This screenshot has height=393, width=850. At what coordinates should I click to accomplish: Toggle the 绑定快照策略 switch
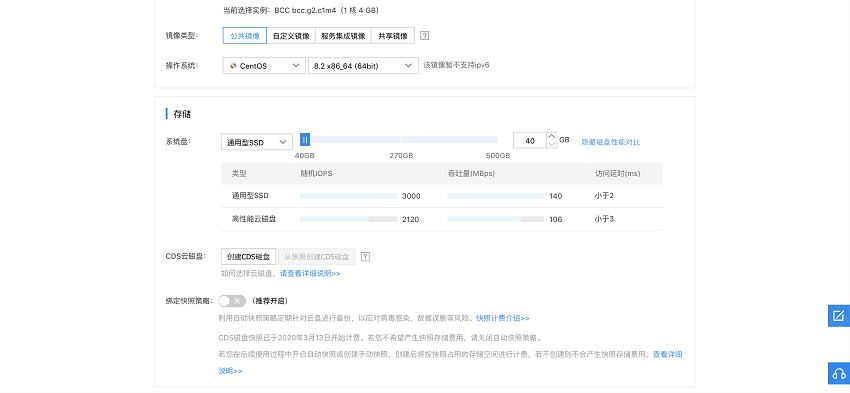[232, 301]
